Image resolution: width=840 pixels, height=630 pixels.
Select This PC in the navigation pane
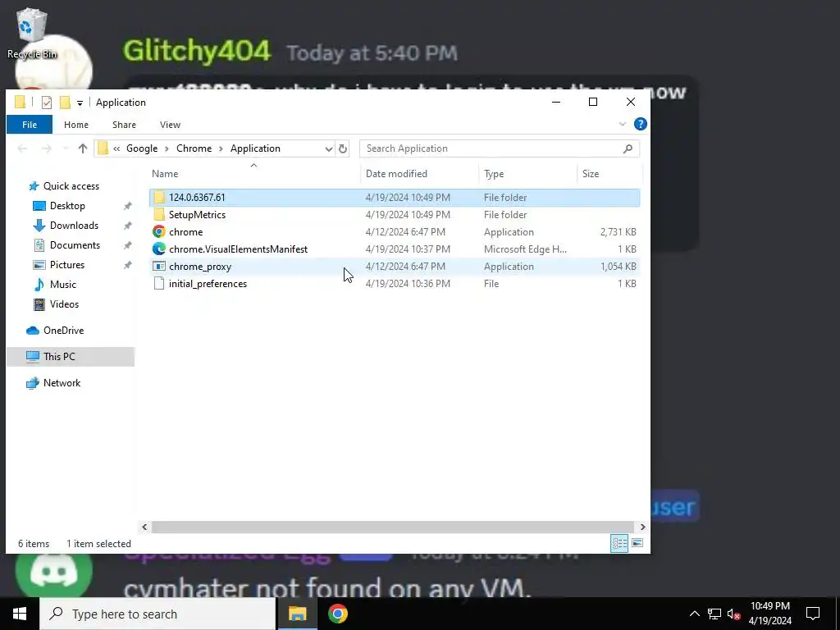pyautogui.click(x=71, y=357)
